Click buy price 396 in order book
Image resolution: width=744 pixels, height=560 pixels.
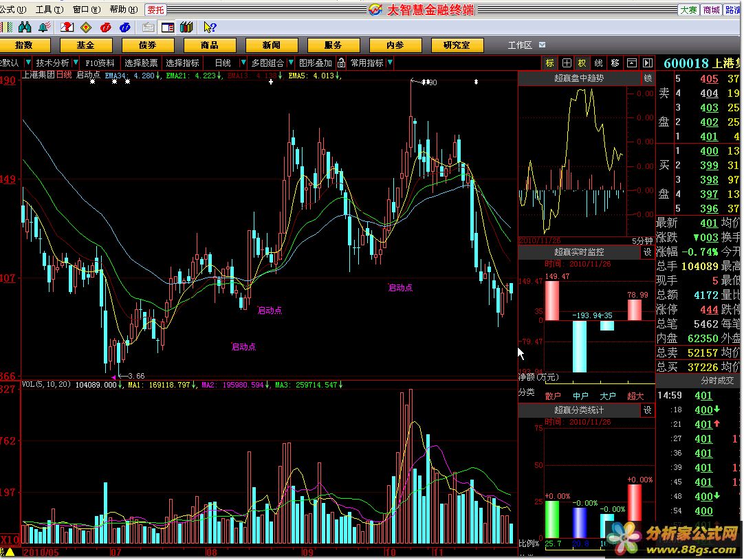pyautogui.click(x=709, y=209)
